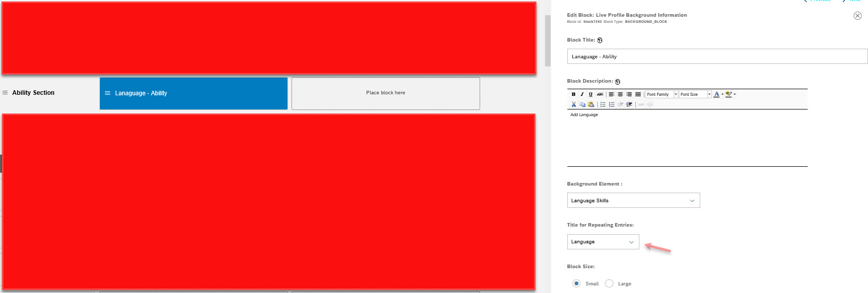
Task: Apply the text color button
Action: coord(716,94)
